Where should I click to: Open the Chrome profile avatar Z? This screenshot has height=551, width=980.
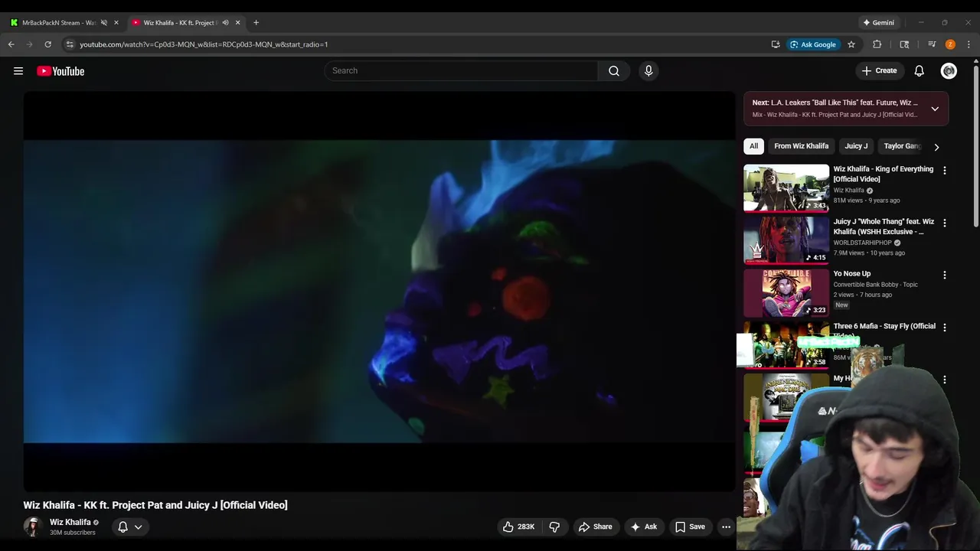950,44
